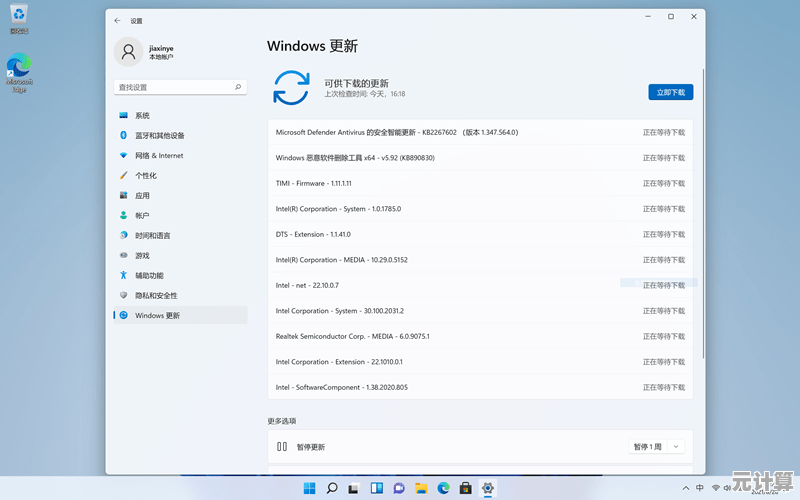Viewport: 800px width, 500px height.
Task: Select Intel - SoftwareComponent - 1.38.2020.805
Action: pos(480,387)
